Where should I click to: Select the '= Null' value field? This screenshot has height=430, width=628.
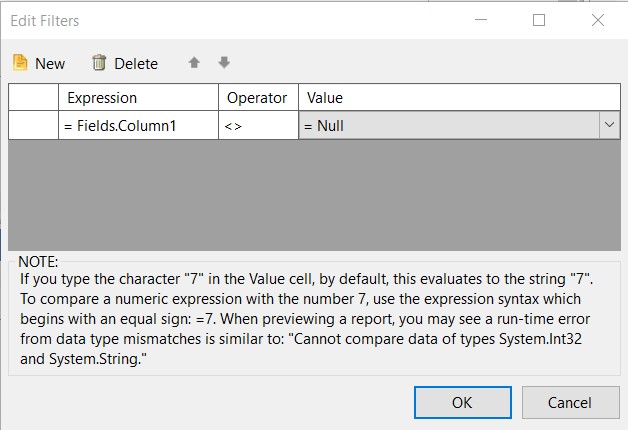[448, 126]
